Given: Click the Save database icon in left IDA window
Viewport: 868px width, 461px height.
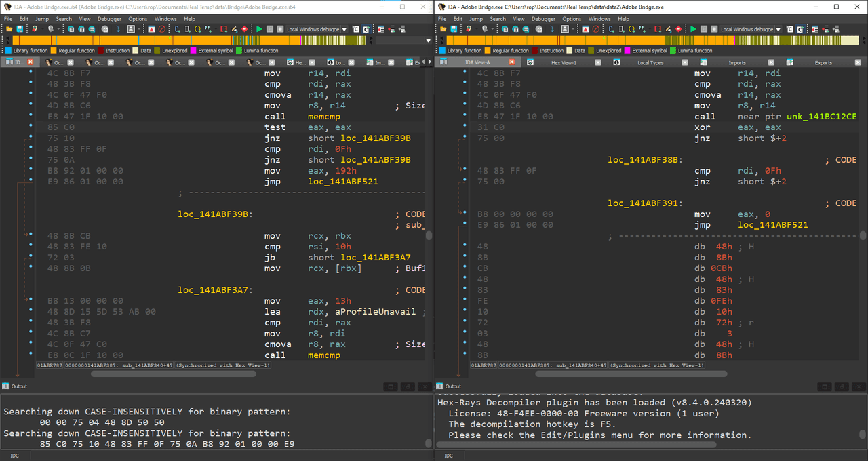Looking at the screenshot, I should coord(20,29).
